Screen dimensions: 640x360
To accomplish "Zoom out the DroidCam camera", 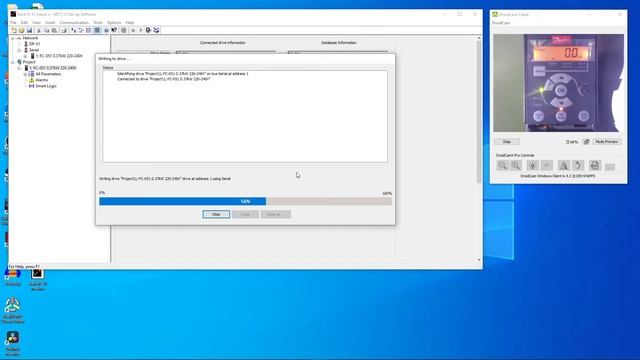I will [x=502, y=165].
